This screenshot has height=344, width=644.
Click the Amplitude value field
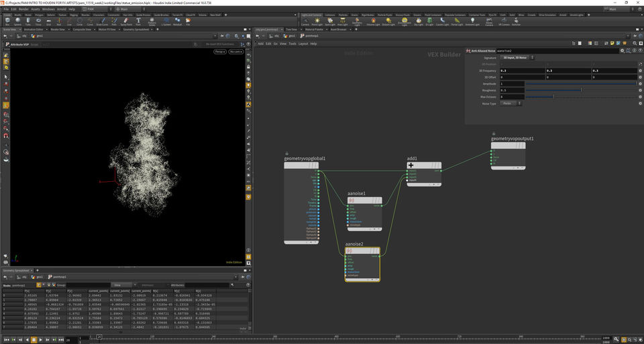point(511,83)
